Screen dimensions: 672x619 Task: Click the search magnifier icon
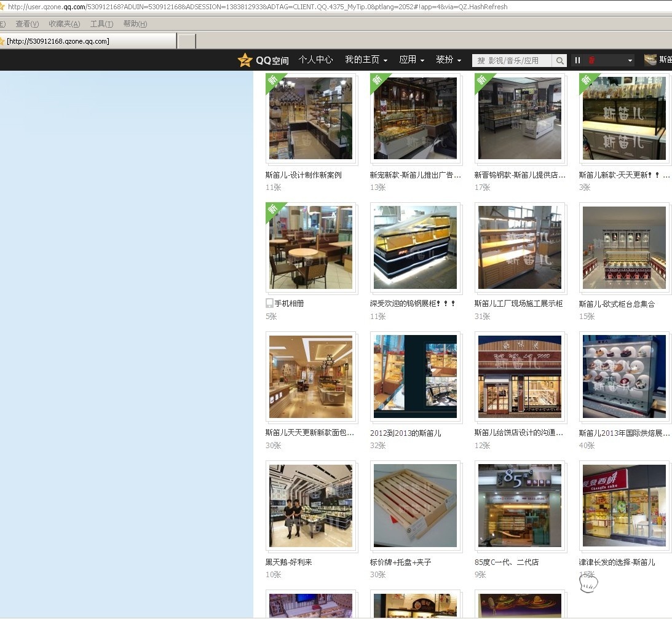pyautogui.click(x=559, y=60)
